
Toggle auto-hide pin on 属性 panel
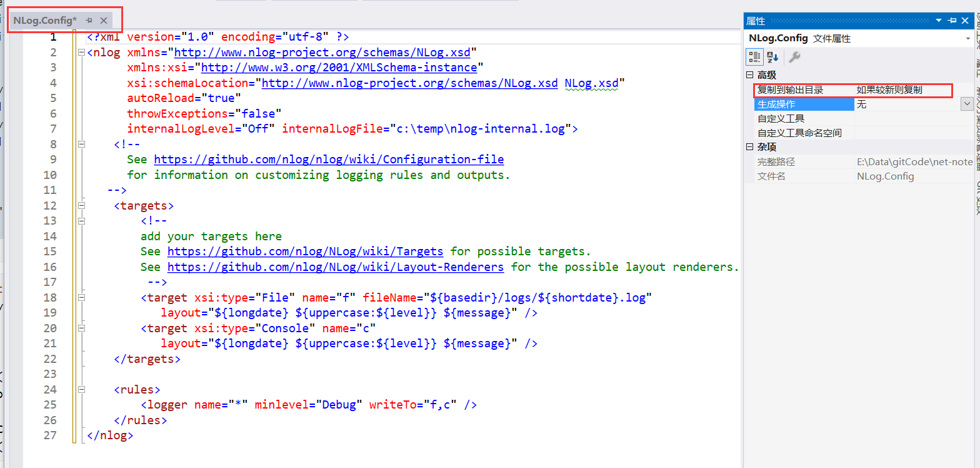click(x=952, y=21)
